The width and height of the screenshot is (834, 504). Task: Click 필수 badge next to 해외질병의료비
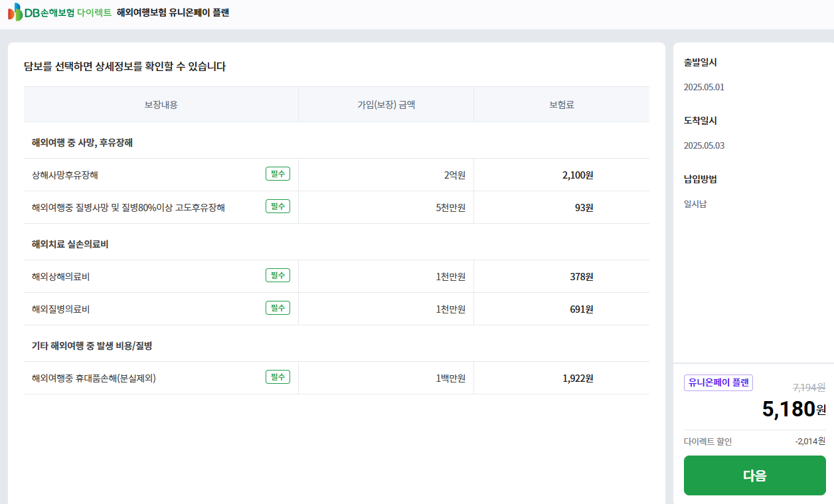[278, 308]
